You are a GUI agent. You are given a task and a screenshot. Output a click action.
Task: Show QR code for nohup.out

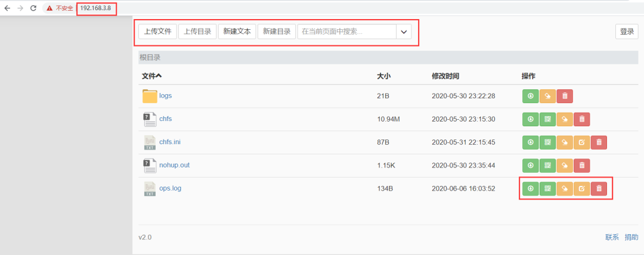547,166
